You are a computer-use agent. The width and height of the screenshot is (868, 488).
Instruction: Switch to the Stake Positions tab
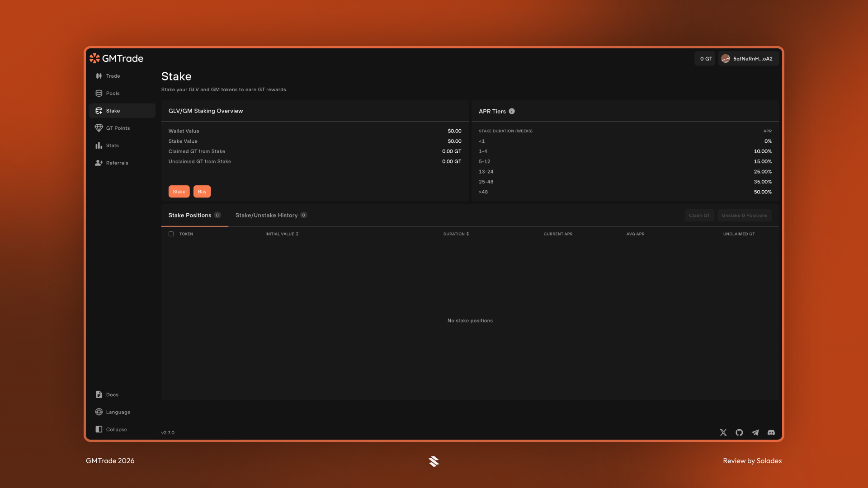(194, 215)
